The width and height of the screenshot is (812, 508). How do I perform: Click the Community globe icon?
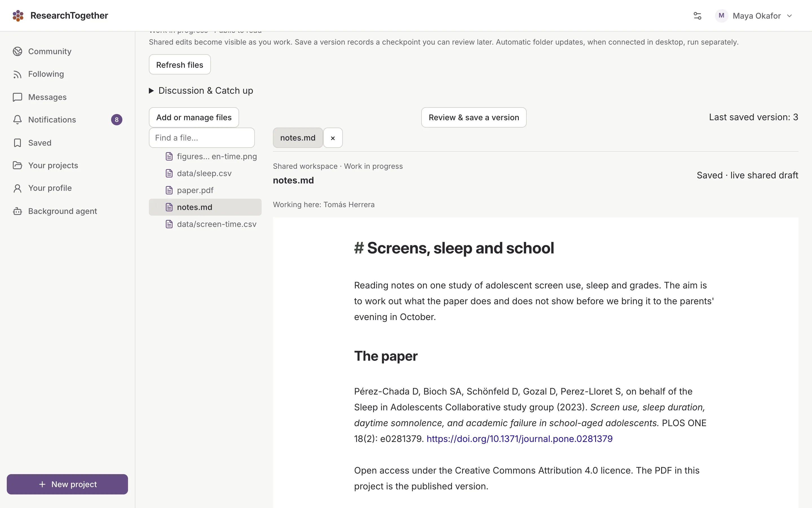coord(17,51)
